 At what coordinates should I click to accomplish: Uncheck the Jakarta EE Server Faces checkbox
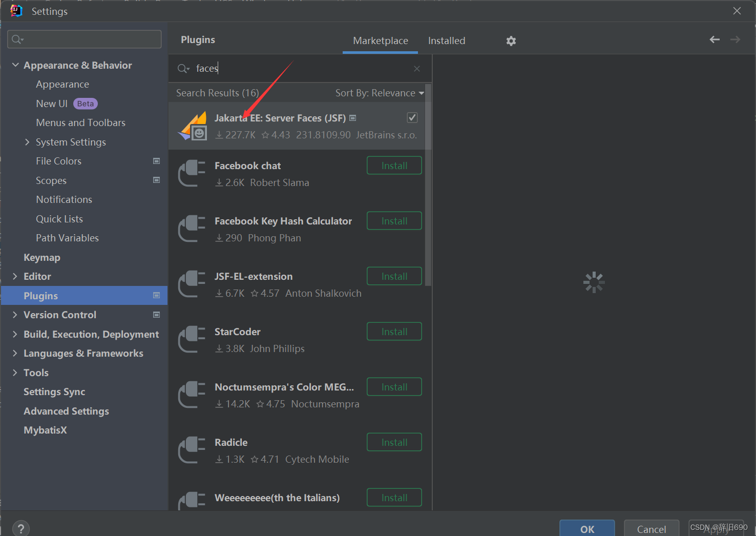pos(412,117)
